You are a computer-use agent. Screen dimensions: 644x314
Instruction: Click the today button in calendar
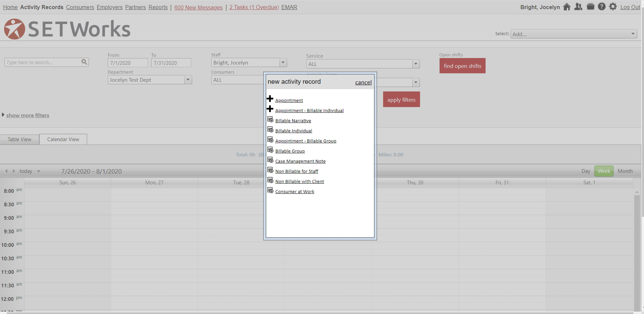coord(26,171)
